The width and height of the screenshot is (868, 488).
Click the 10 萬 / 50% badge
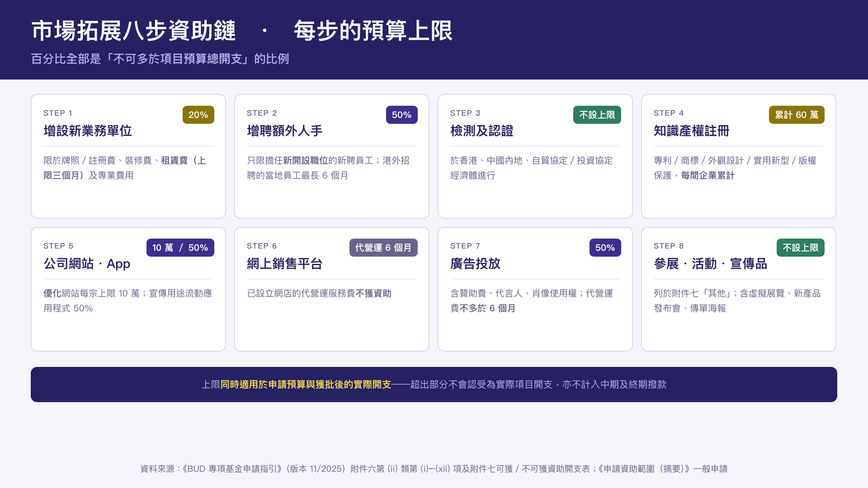pos(180,248)
